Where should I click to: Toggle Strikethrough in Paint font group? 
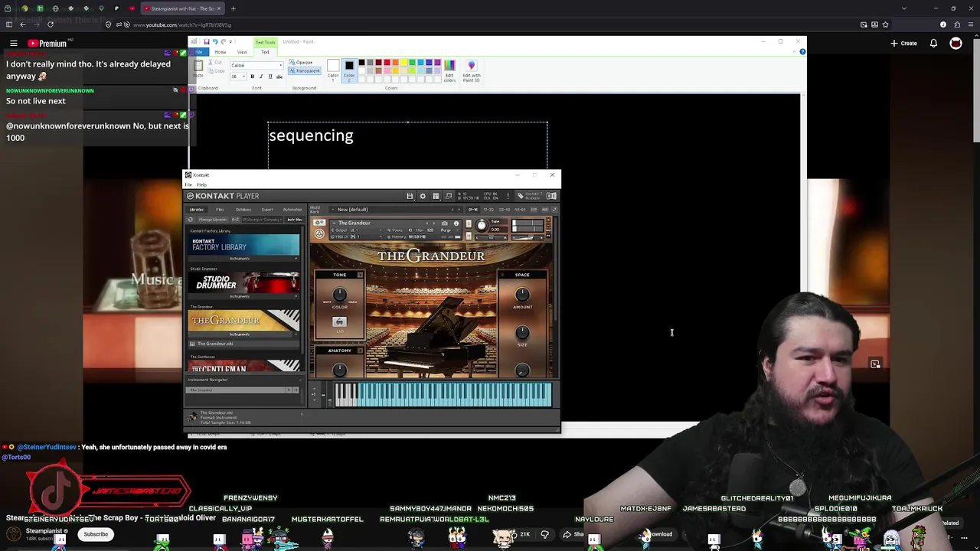(x=279, y=77)
